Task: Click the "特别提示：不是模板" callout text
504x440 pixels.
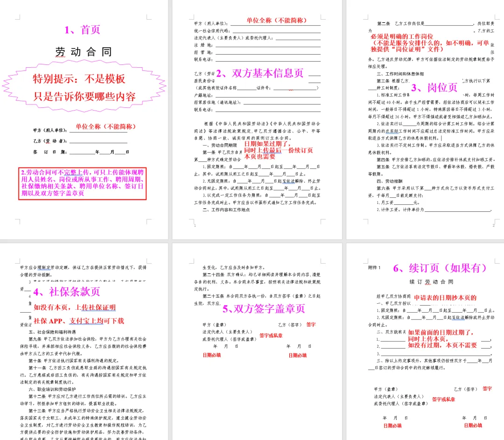Action: point(79,79)
